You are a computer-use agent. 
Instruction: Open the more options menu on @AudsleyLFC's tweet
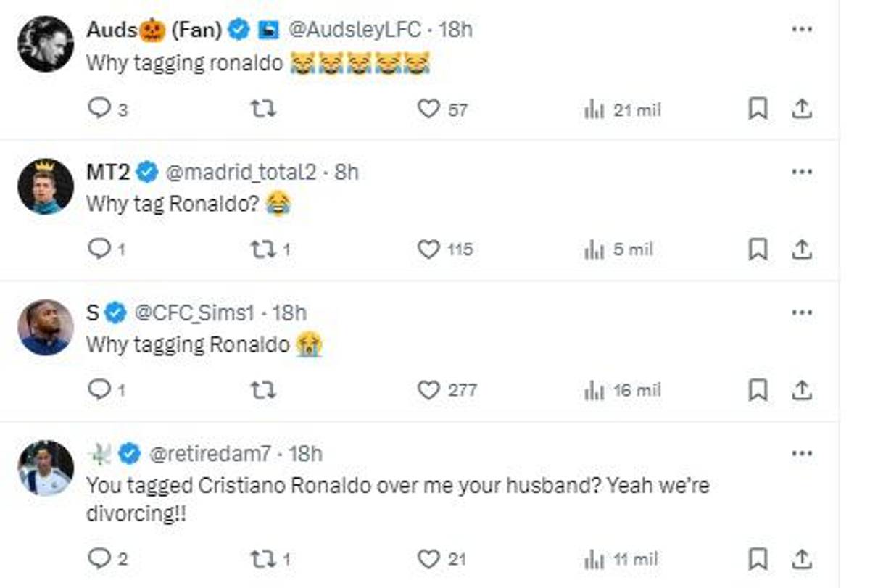tap(802, 28)
